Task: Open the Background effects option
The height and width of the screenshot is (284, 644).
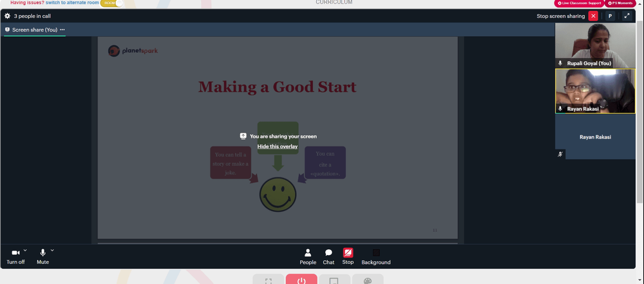Action: pyautogui.click(x=376, y=257)
